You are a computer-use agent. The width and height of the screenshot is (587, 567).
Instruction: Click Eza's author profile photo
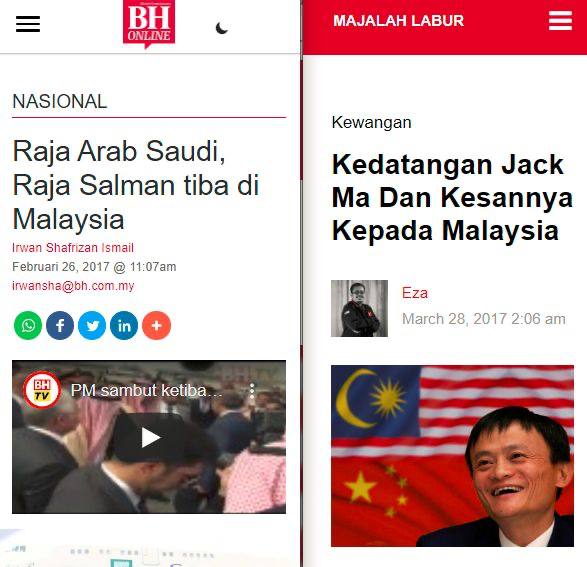point(359,308)
